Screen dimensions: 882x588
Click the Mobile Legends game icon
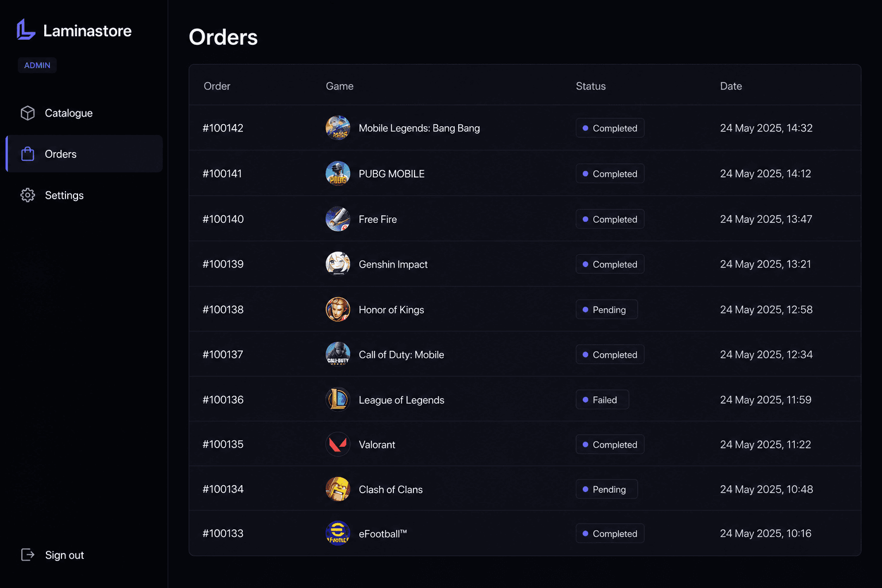(338, 128)
